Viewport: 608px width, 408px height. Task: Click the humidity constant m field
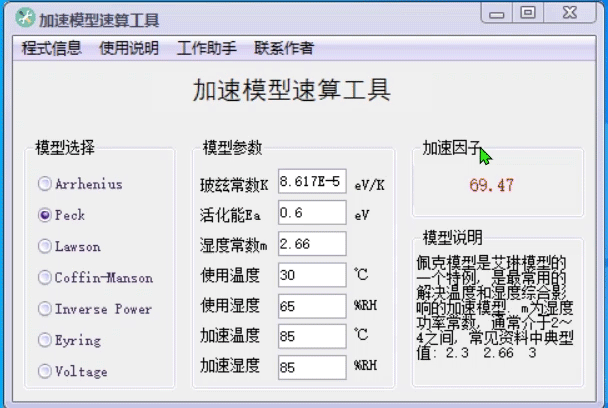(x=312, y=244)
